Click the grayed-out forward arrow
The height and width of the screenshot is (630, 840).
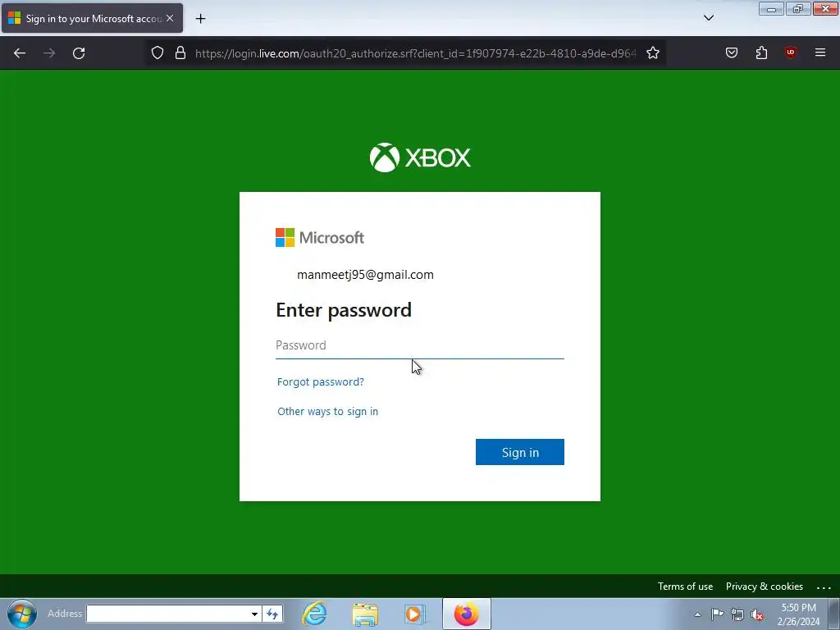coord(49,53)
